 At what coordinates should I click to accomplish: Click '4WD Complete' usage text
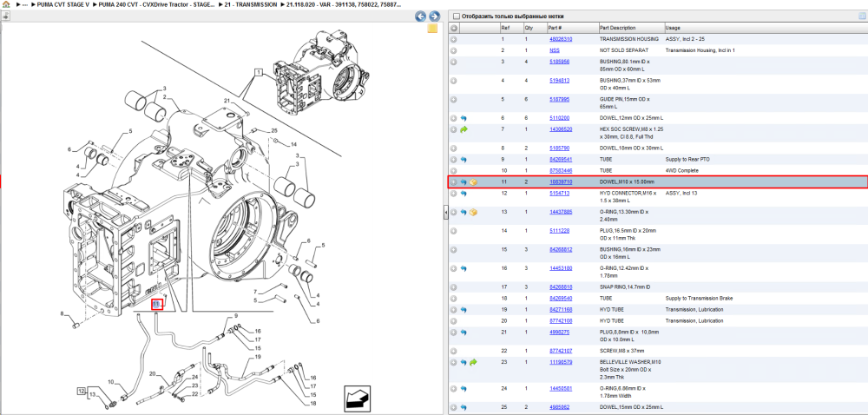click(682, 170)
